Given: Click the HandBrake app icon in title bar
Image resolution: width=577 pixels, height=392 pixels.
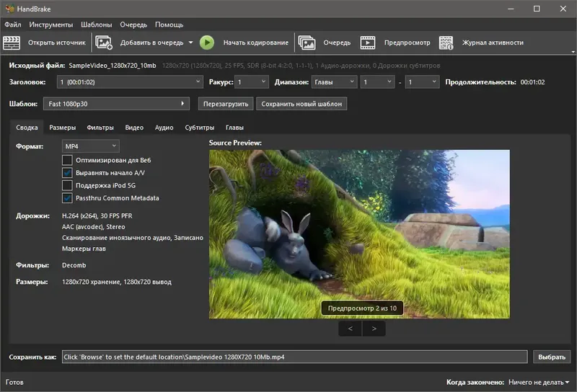Looking at the screenshot, I should coord(9,9).
